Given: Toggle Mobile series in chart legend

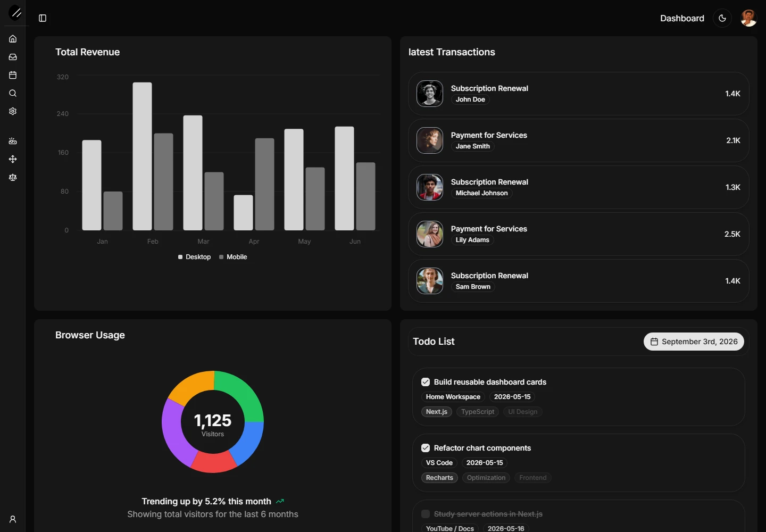Looking at the screenshot, I should click(233, 257).
